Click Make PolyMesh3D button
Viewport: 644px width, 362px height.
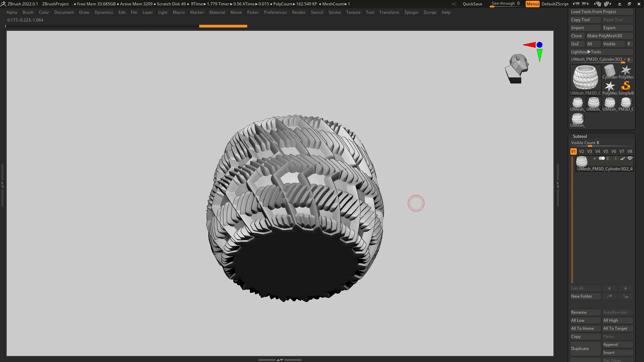pos(609,36)
